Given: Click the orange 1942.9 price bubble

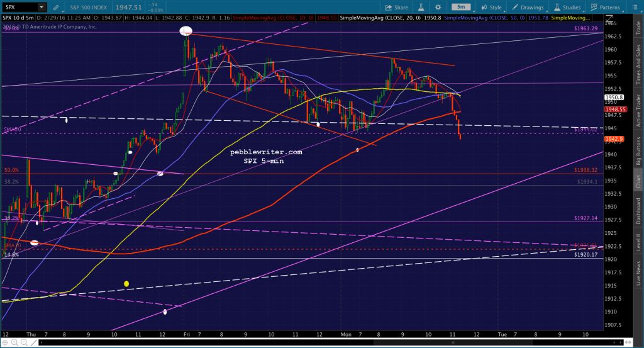Looking at the screenshot, I should click(x=614, y=139).
